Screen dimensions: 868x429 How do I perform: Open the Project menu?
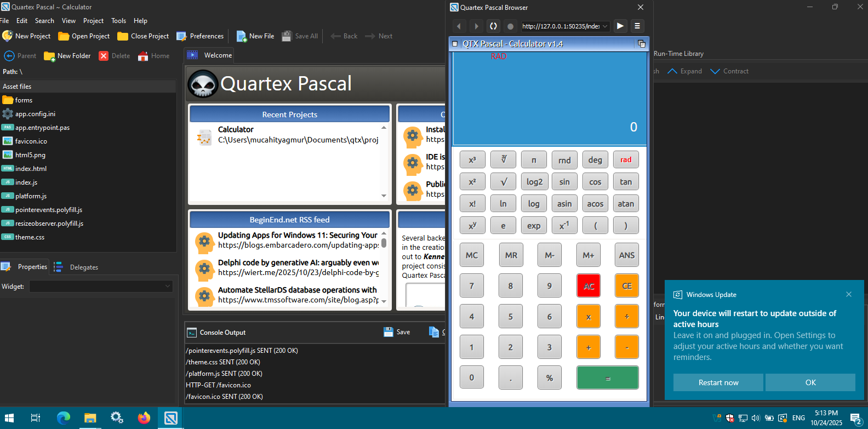[x=93, y=21]
